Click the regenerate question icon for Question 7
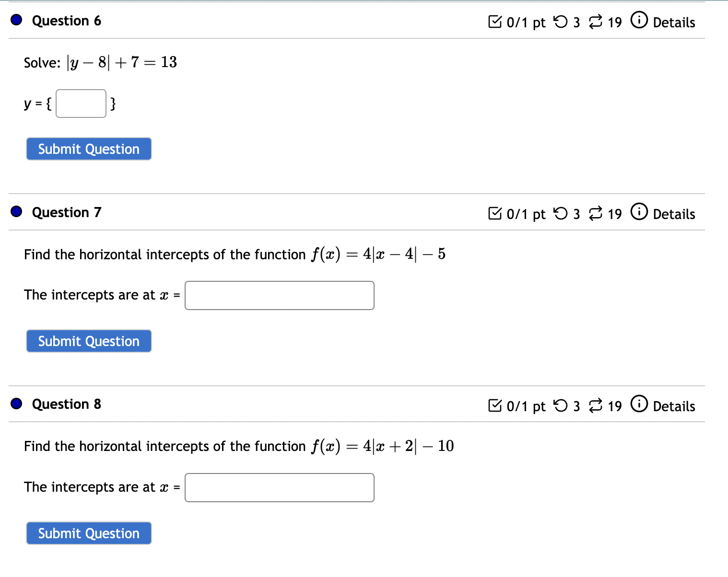Image resolution: width=728 pixels, height=577 pixels. (595, 214)
